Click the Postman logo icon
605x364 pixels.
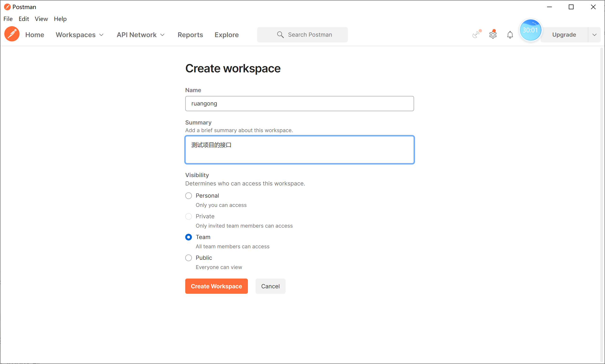[x=12, y=34]
